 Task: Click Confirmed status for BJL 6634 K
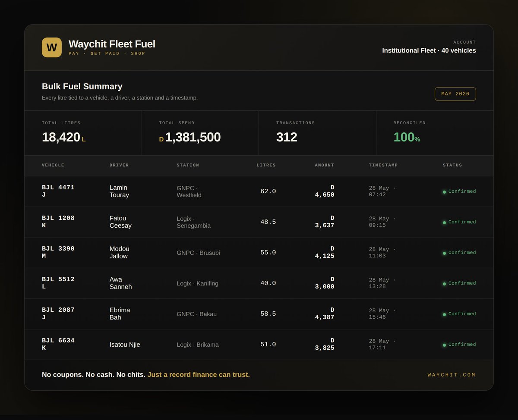pyautogui.click(x=459, y=345)
